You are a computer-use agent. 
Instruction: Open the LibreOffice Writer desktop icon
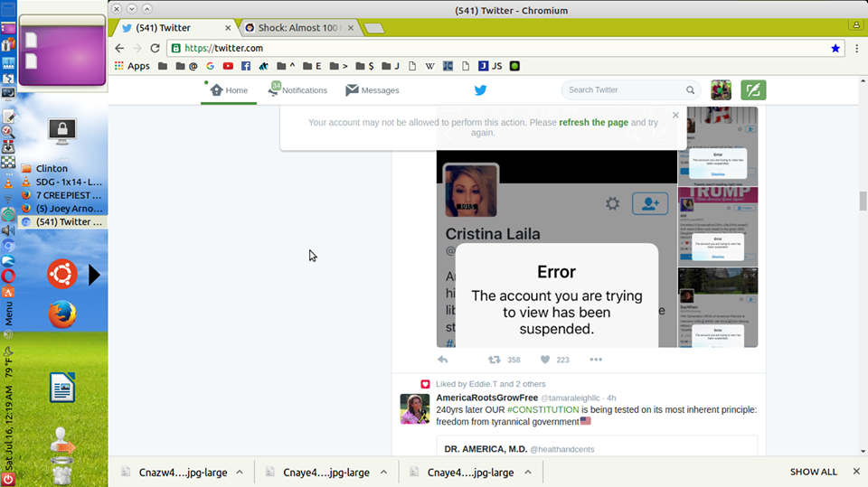pyautogui.click(x=62, y=388)
